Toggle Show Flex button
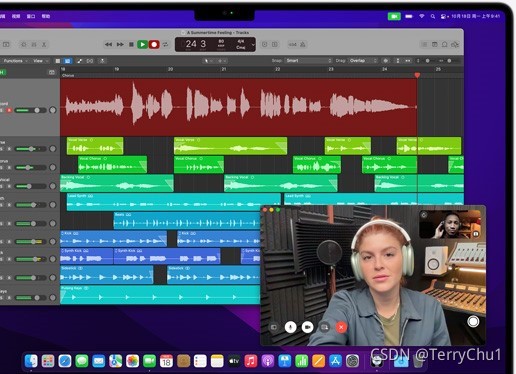 [90, 61]
